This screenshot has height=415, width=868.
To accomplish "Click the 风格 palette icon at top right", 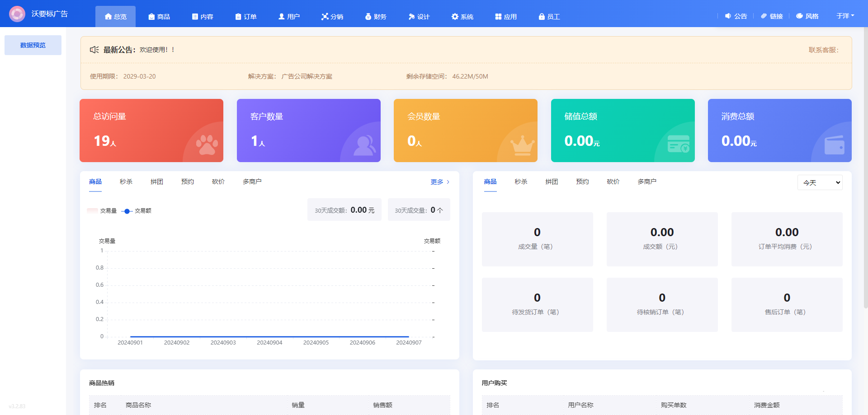I will point(800,16).
